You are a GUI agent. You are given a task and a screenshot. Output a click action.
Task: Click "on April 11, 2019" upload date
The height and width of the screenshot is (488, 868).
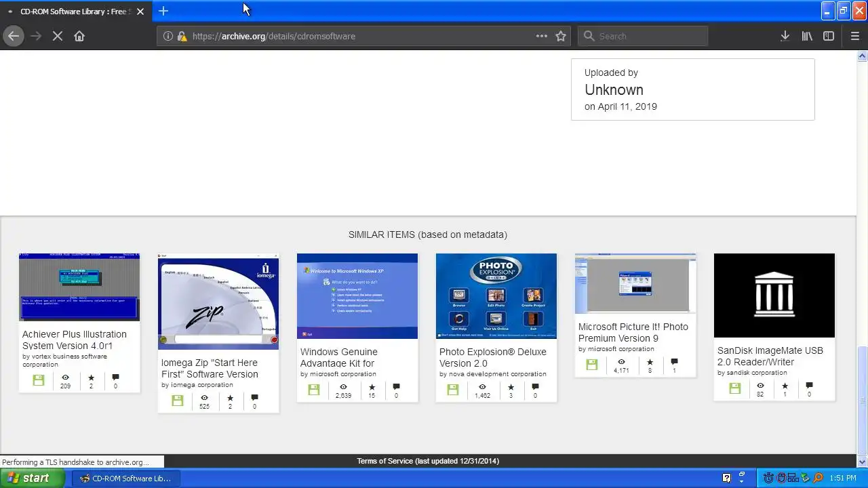(620, 106)
